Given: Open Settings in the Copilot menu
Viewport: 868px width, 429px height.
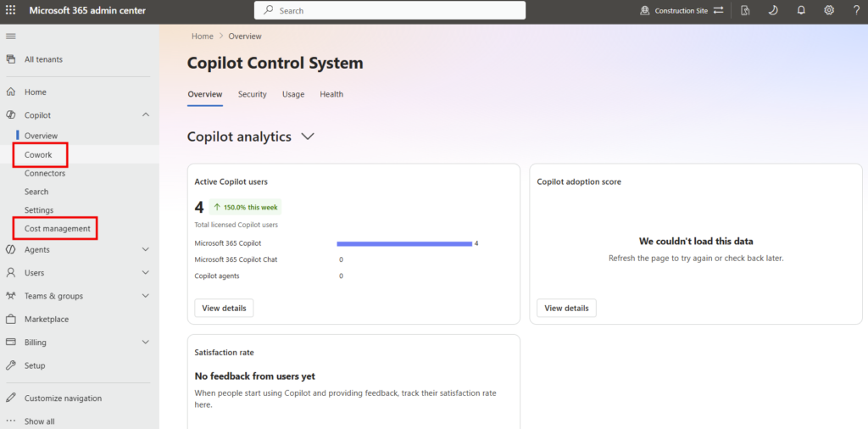Looking at the screenshot, I should point(39,210).
